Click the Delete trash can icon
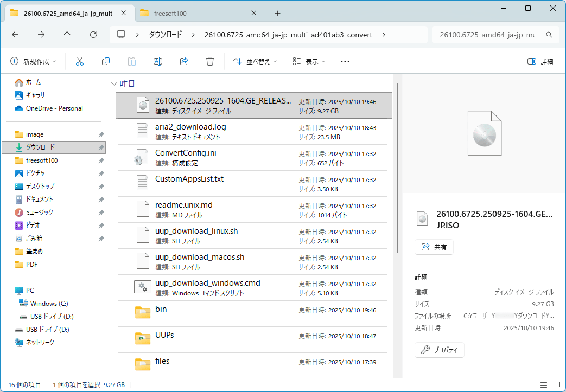 (210, 62)
